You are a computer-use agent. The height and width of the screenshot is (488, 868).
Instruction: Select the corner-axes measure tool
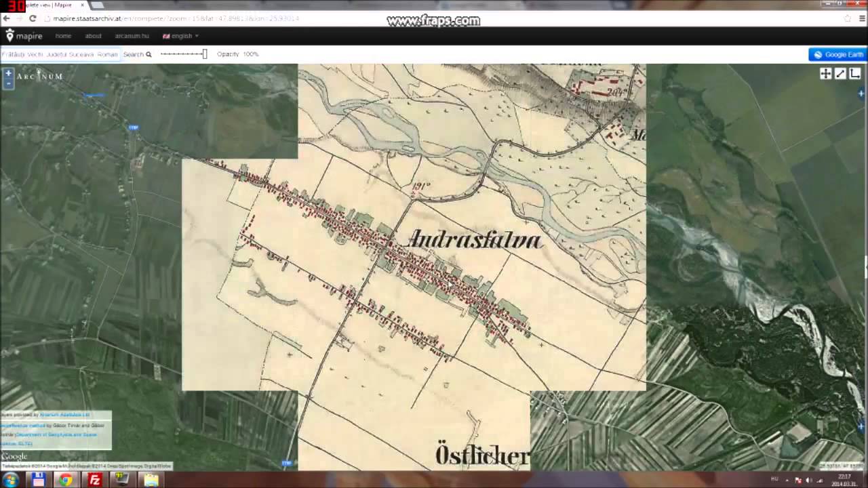(855, 74)
